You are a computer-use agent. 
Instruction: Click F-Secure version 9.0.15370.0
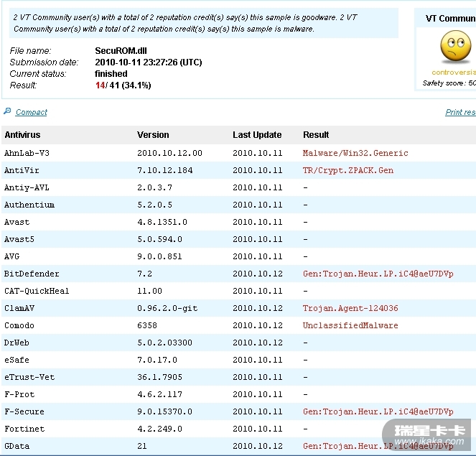[164, 412]
